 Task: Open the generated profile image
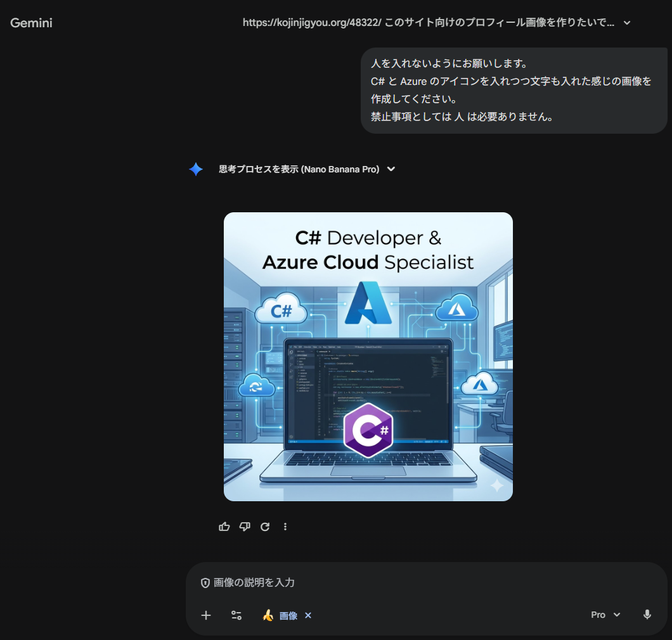click(368, 356)
